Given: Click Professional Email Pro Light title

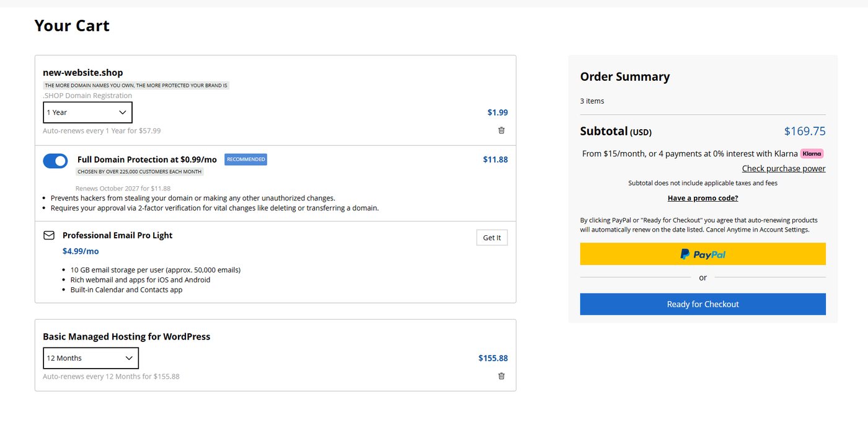Looking at the screenshot, I should 117,235.
